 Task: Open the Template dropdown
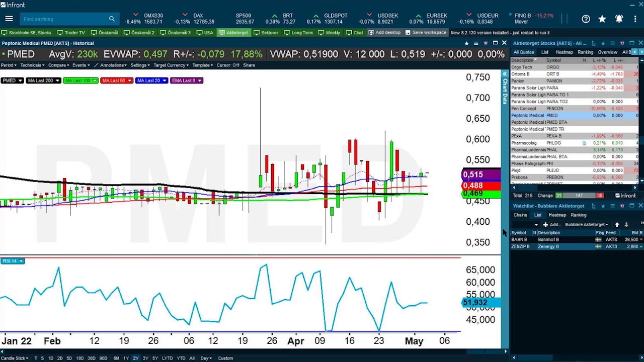pyautogui.click(x=203, y=65)
